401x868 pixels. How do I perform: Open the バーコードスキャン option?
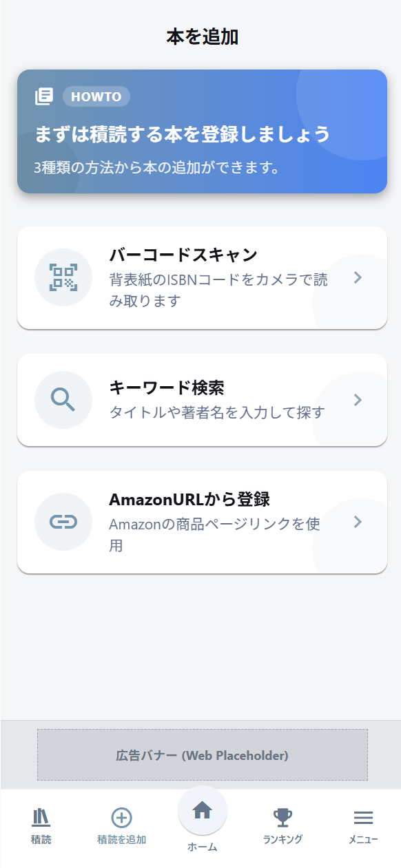point(200,277)
